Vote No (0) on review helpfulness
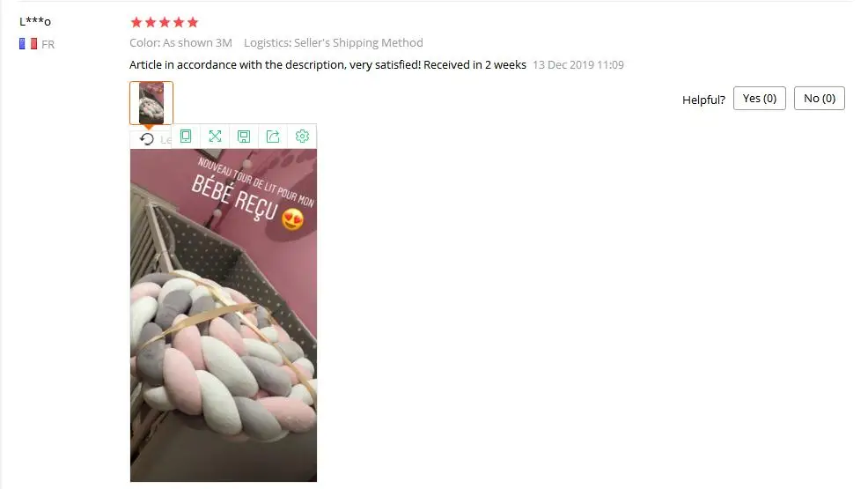The image size is (868, 489). click(x=820, y=99)
